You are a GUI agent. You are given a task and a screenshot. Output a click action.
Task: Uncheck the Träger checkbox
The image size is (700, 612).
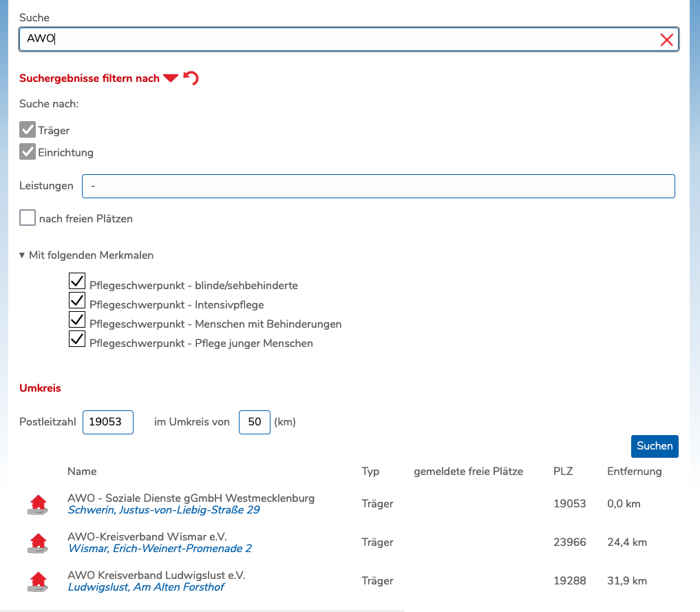click(28, 130)
